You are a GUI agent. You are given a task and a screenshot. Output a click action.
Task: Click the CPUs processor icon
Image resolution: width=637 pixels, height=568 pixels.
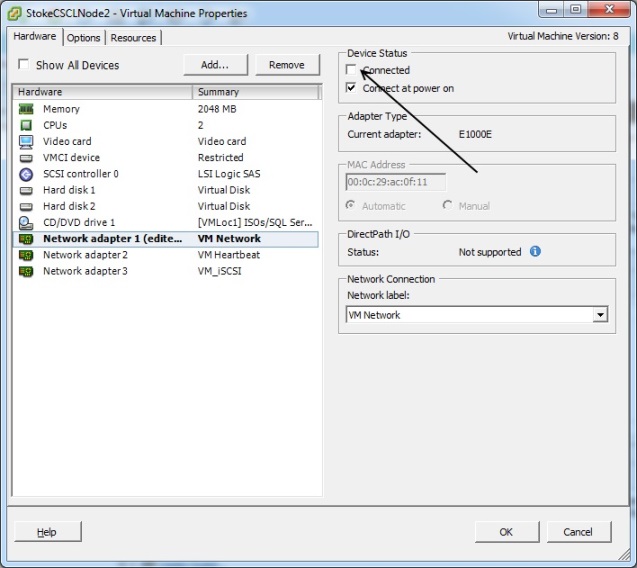pos(26,125)
